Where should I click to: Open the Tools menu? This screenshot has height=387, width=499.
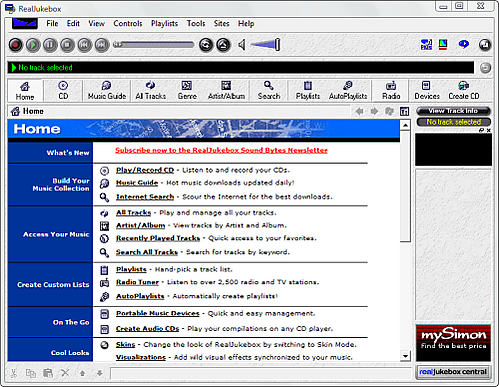point(196,23)
